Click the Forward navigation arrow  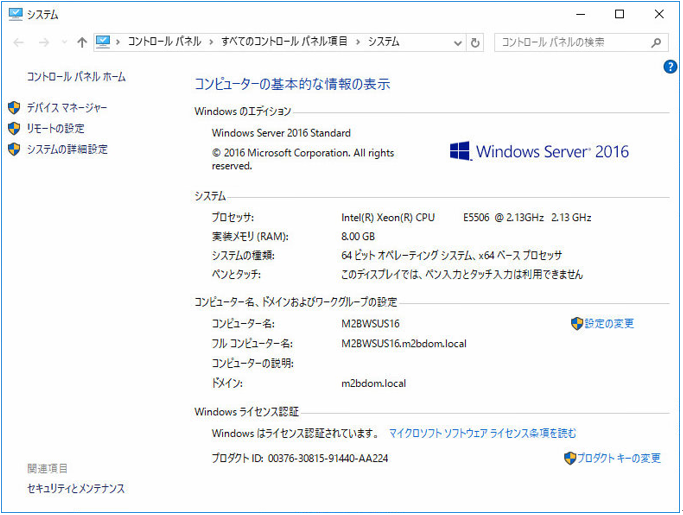44,42
